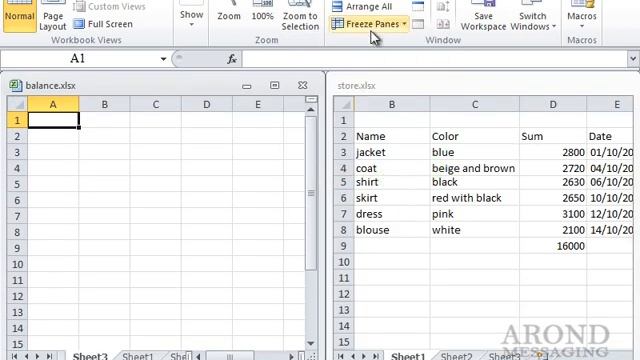Open Custom Views dialog
The width and height of the screenshot is (640, 360).
110,7
